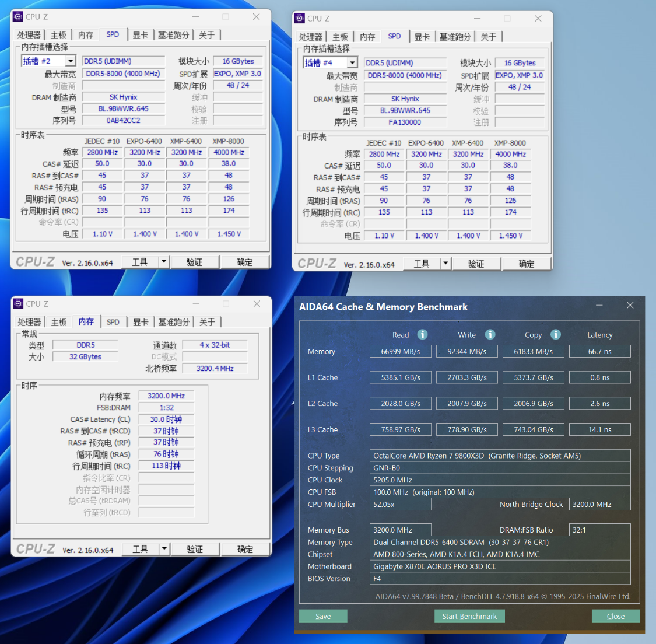This screenshot has height=644, width=656.
Task: Click 验证 button in memory window
Action: pyautogui.click(x=195, y=548)
